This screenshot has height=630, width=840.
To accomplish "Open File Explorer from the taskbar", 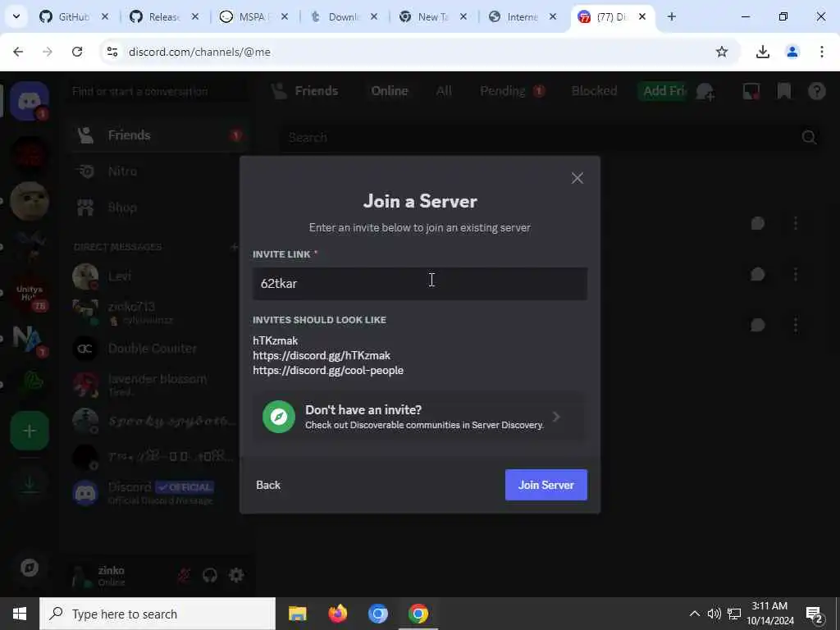I will click(297, 614).
